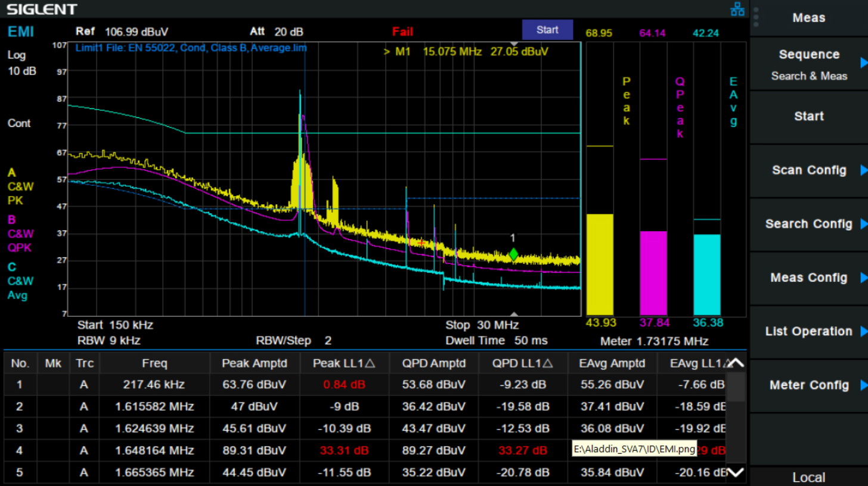
Task: Expand the Search Config submenu
Action: pyautogui.click(x=808, y=224)
